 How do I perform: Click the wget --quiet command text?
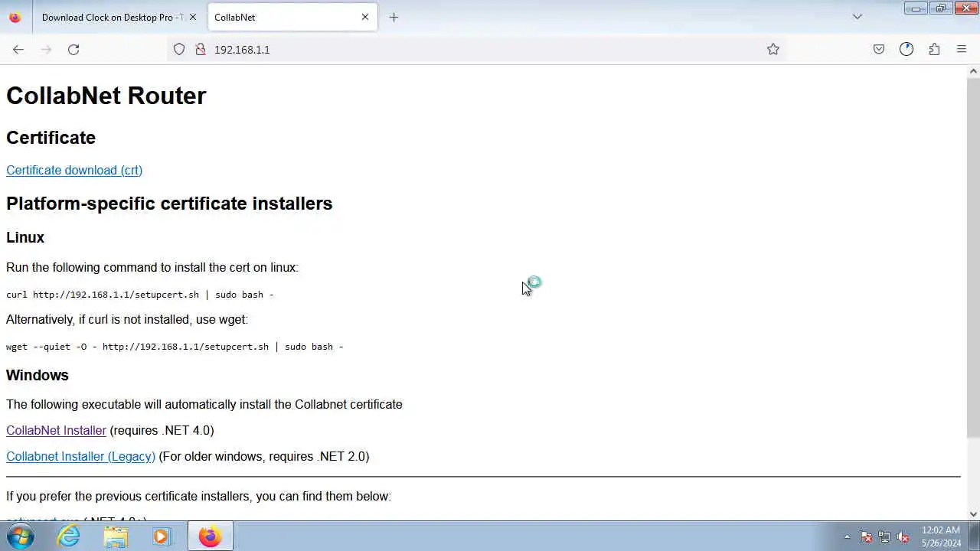(175, 347)
